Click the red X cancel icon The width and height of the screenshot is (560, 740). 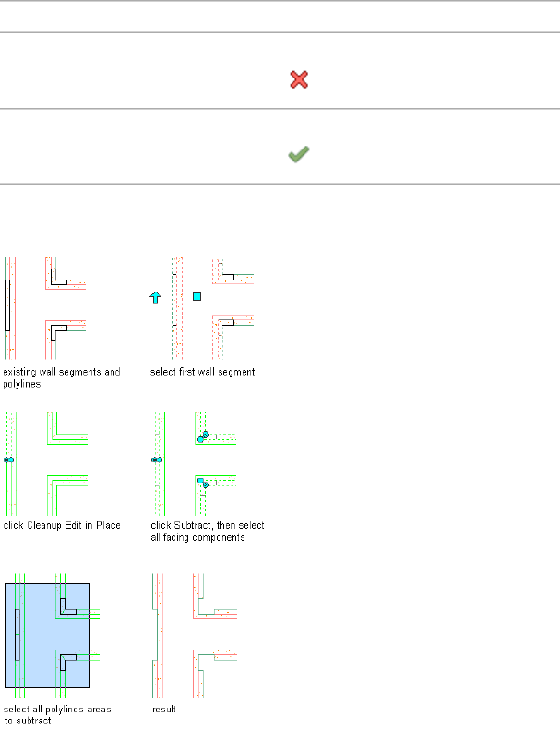[298, 80]
